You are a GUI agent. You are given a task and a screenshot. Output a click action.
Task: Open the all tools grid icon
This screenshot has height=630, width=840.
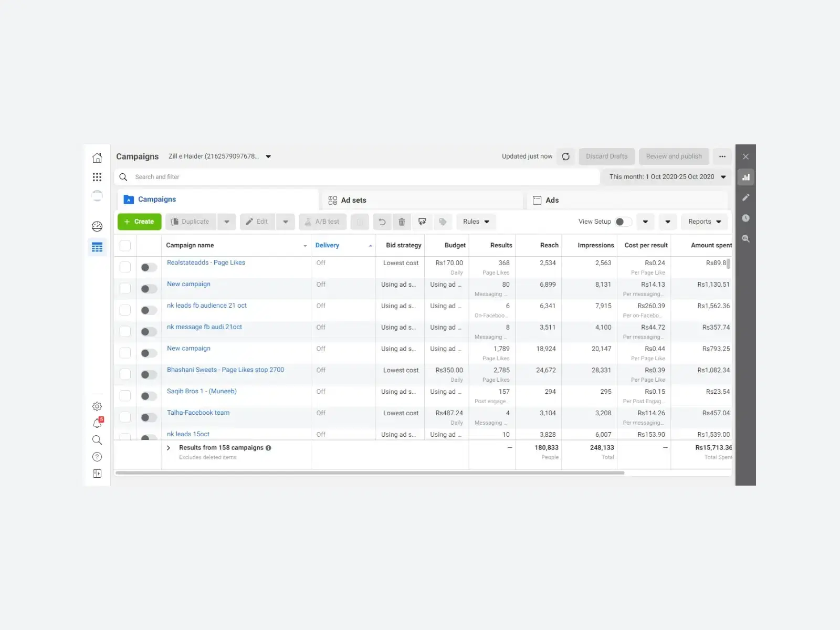tap(97, 177)
